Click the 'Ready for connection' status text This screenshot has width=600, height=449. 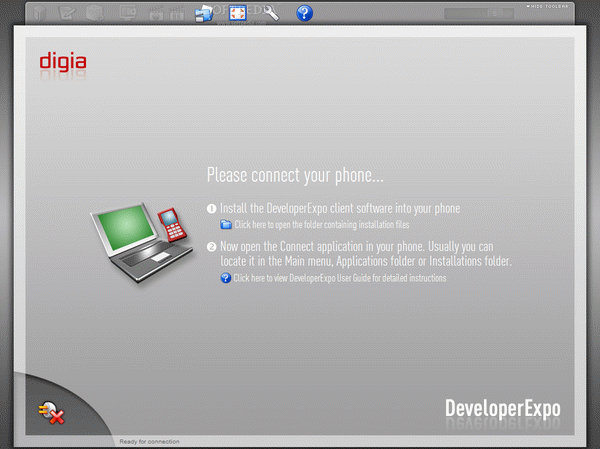[149, 441]
